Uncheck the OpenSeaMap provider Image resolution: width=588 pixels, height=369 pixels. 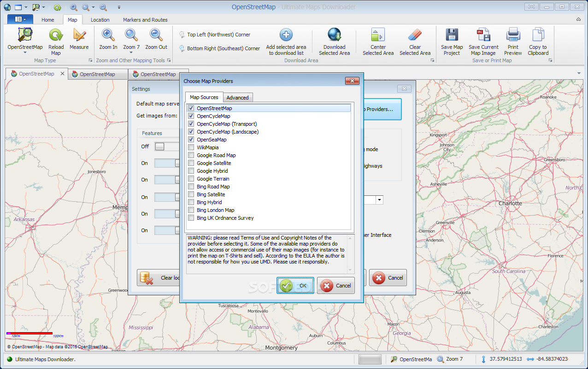click(191, 140)
